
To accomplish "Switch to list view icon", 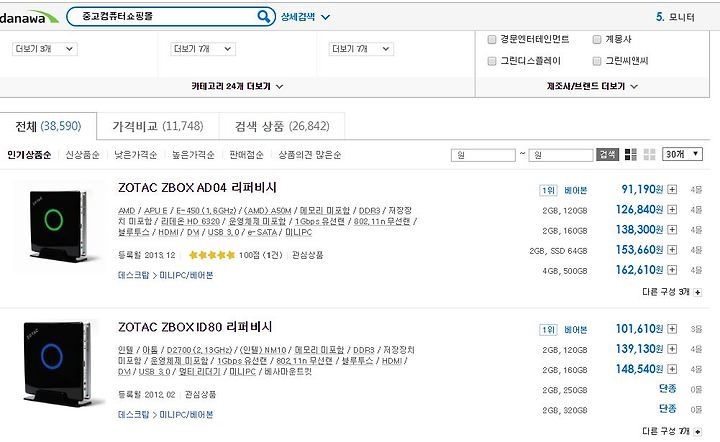I will pos(631,155).
